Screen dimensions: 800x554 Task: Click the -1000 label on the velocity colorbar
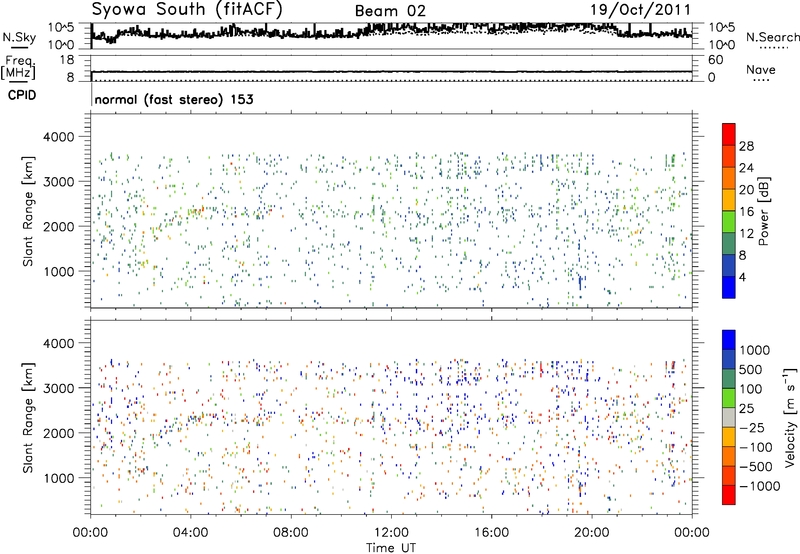pos(760,486)
